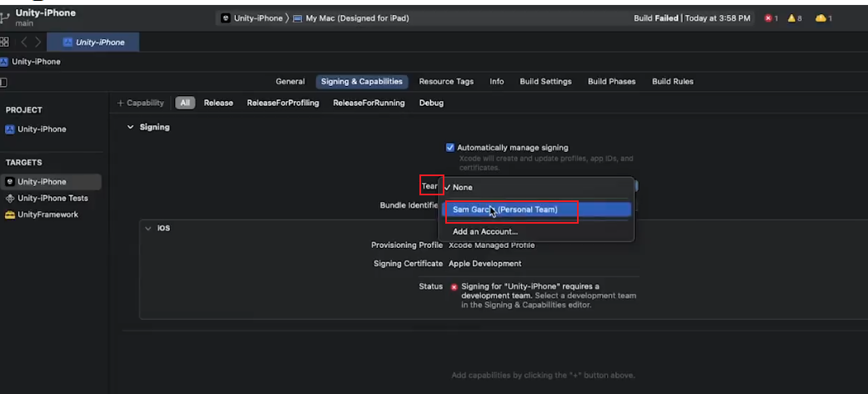Click the red error count badge
This screenshot has width=868, height=394.
click(x=771, y=18)
